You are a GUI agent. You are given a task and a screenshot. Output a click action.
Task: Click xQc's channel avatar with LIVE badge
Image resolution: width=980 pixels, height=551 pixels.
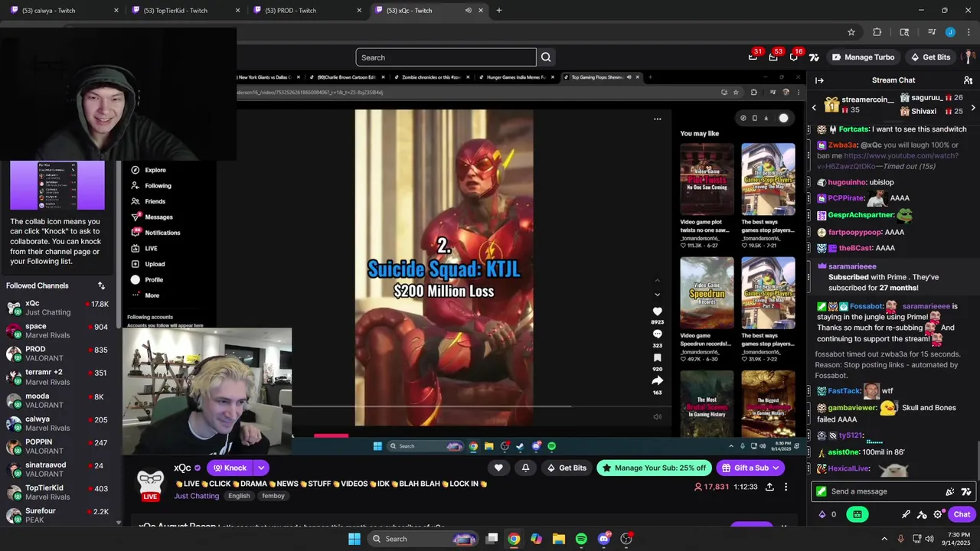tap(150, 484)
